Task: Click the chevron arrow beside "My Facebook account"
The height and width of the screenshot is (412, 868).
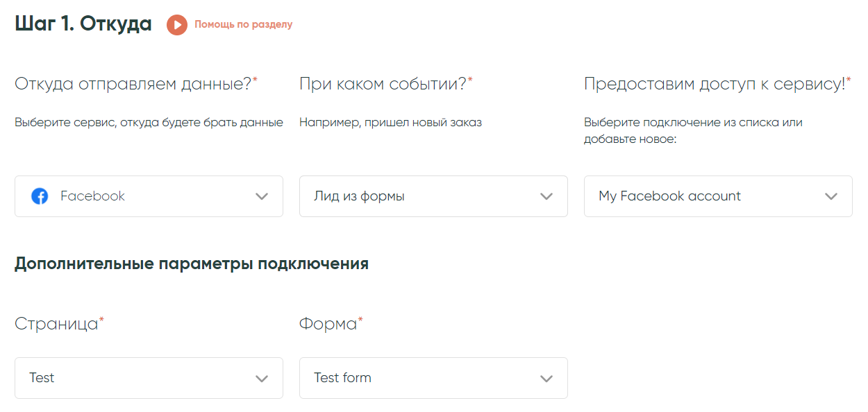Action: (831, 196)
